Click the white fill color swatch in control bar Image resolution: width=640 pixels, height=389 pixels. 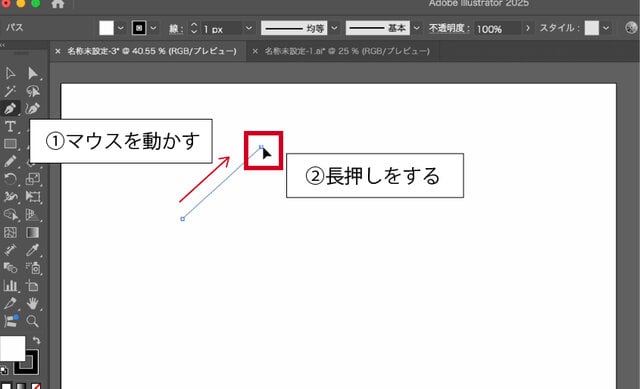(x=106, y=28)
